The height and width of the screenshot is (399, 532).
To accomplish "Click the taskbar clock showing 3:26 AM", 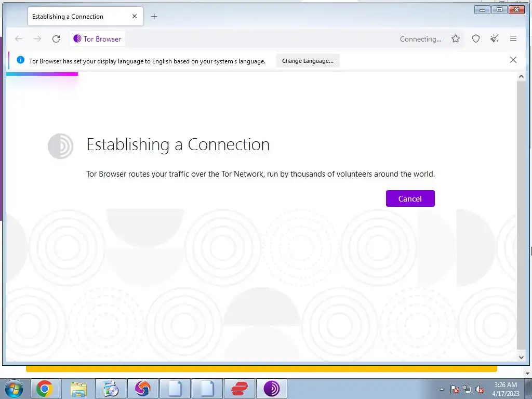I will tap(506, 389).
